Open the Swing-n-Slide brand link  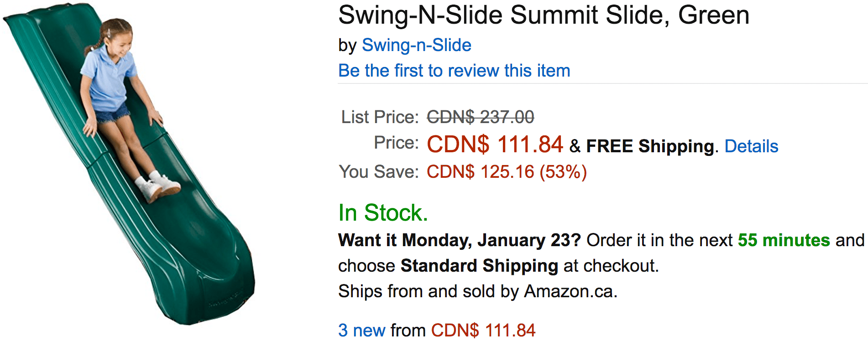416,45
